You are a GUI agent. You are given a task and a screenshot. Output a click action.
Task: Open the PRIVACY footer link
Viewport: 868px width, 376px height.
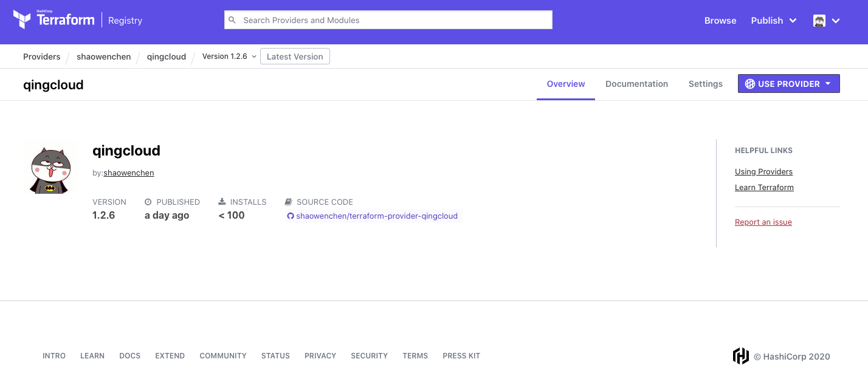[x=320, y=356]
